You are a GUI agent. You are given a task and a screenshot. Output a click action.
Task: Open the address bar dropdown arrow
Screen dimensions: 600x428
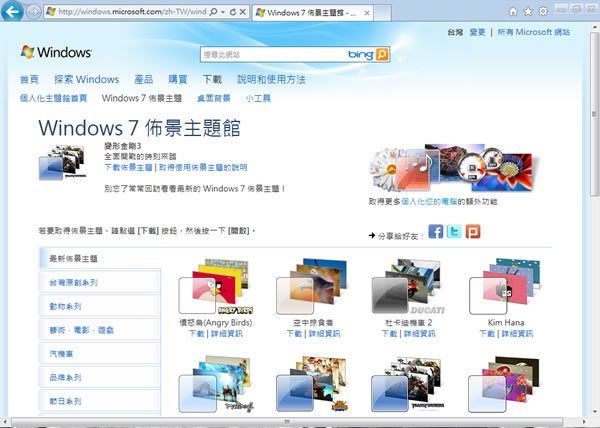(223, 12)
